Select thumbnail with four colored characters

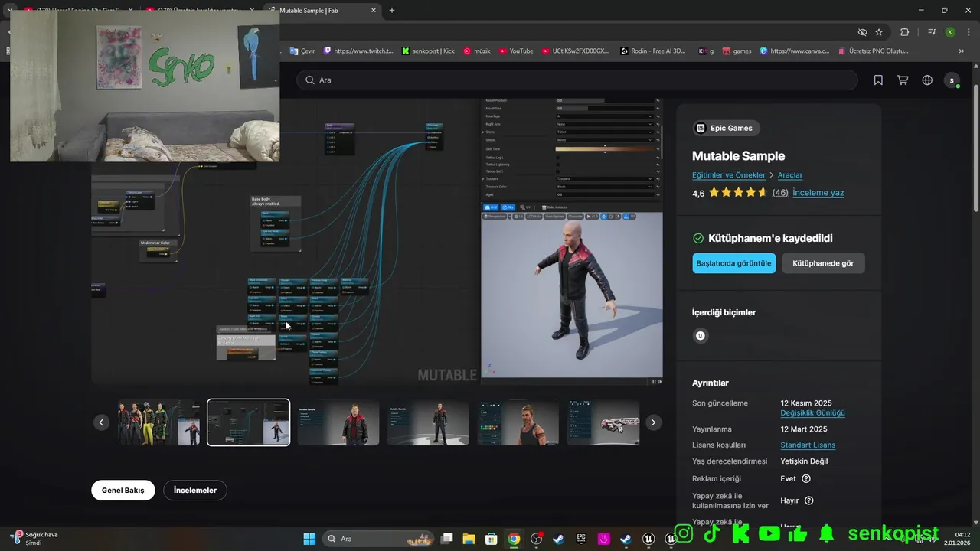coord(158,422)
